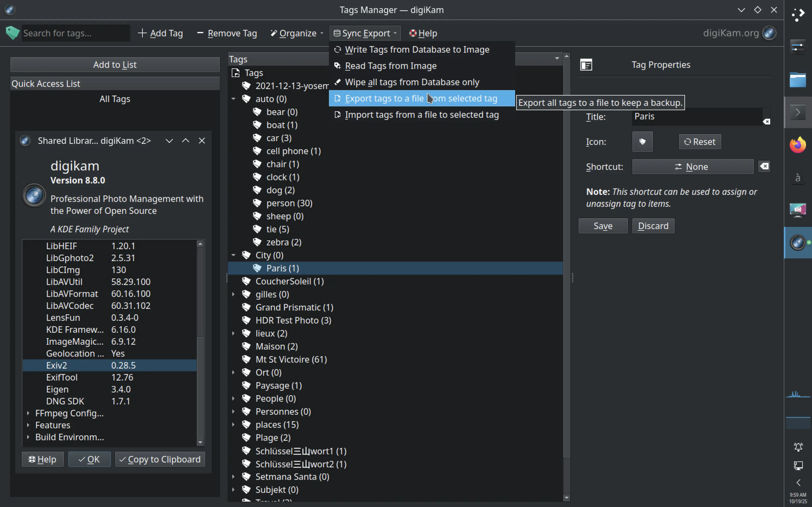
Task: Launch Firefox from the right dock
Action: coord(798,144)
